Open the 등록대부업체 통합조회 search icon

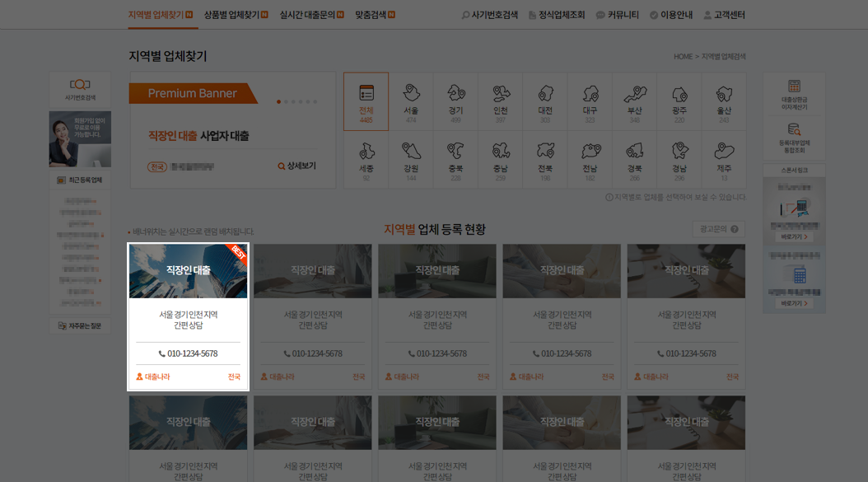pos(794,133)
